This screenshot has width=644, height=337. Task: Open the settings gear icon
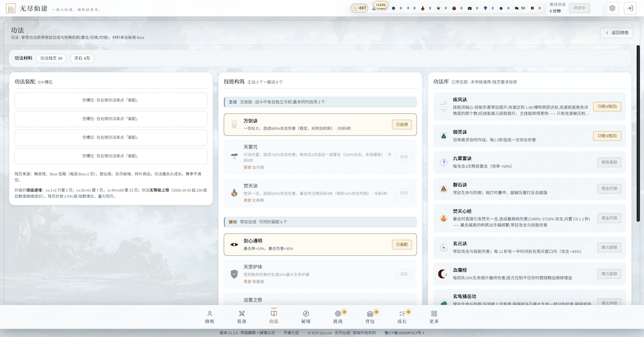[612, 8]
